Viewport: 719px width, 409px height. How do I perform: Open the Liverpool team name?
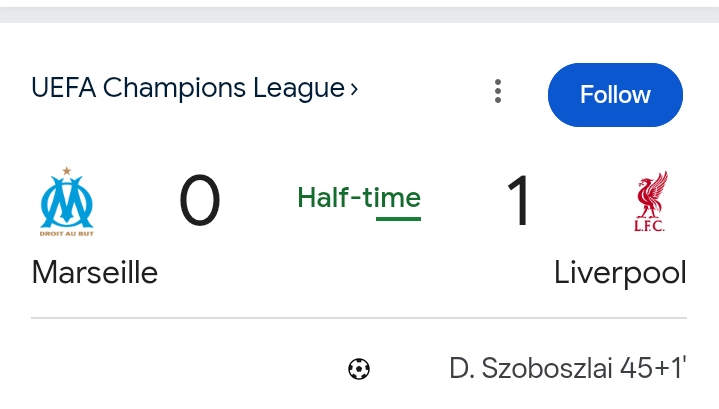coord(620,272)
